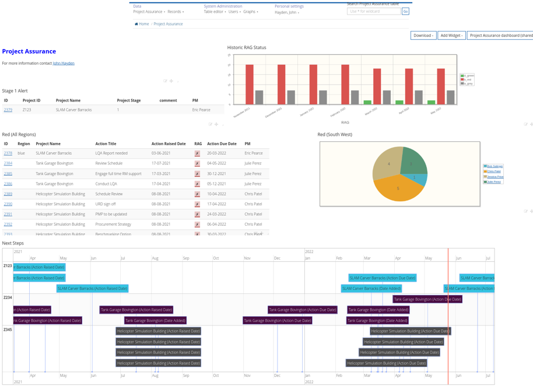Viewport: 533px width, 392px height.
Task: Open the Download dropdown
Action: coord(423,36)
